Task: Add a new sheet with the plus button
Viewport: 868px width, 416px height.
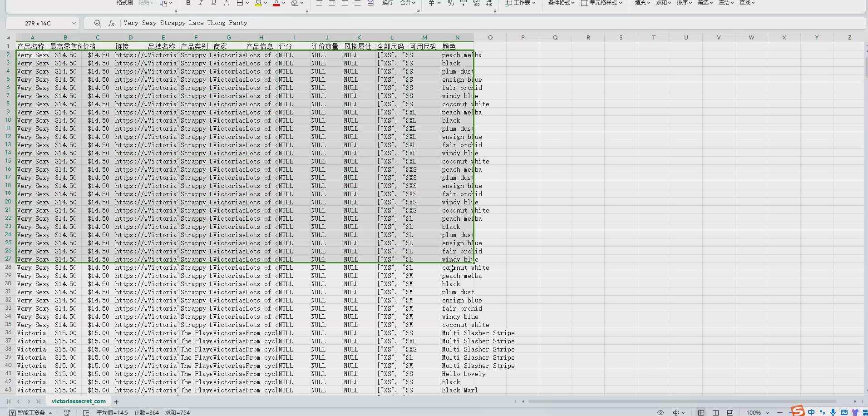Action: pyautogui.click(x=116, y=401)
